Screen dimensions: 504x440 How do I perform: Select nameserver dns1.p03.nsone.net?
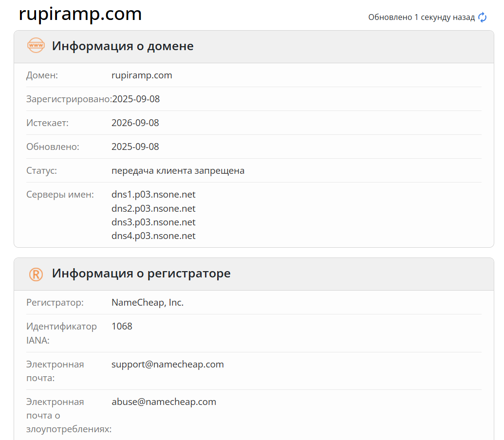pos(153,194)
